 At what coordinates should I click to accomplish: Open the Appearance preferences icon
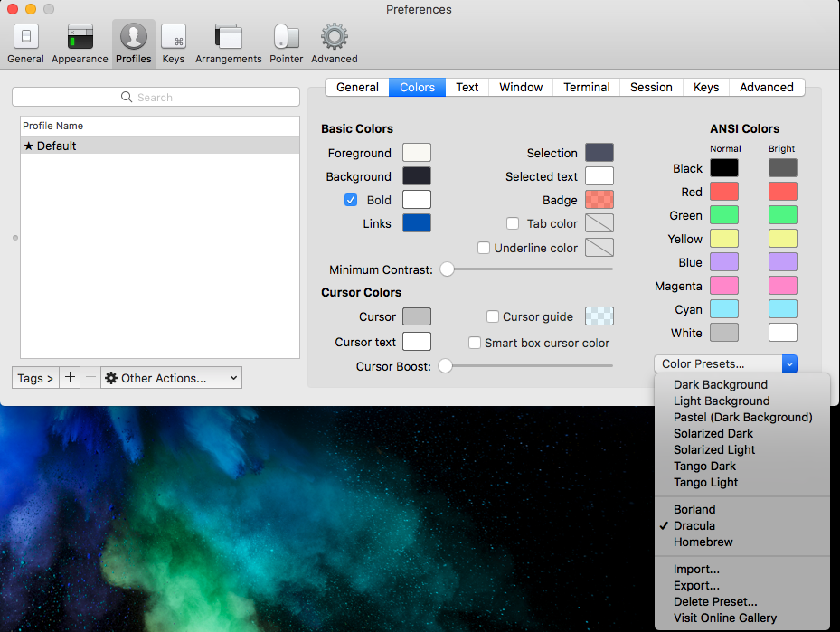click(x=80, y=38)
